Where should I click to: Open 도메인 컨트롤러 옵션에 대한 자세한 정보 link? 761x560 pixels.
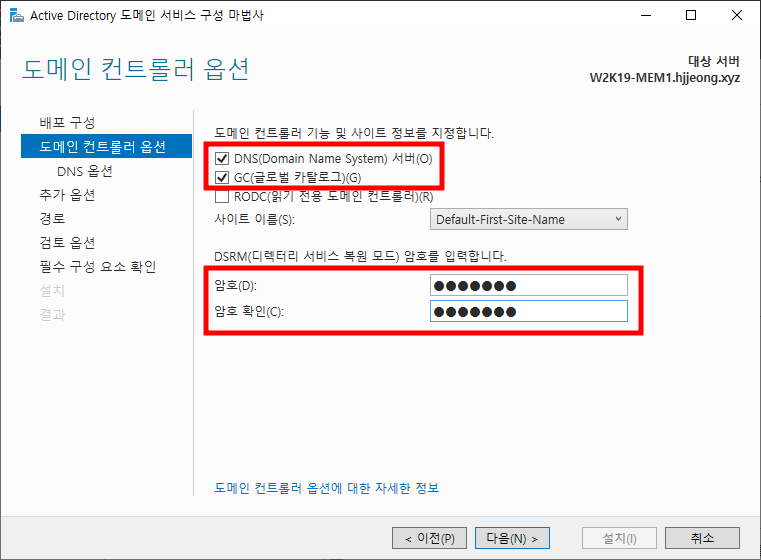(x=327, y=488)
